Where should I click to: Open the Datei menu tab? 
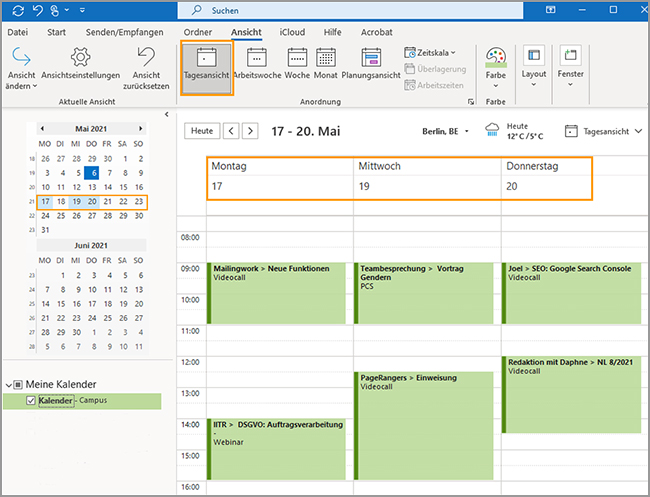[x=18, y=32]
